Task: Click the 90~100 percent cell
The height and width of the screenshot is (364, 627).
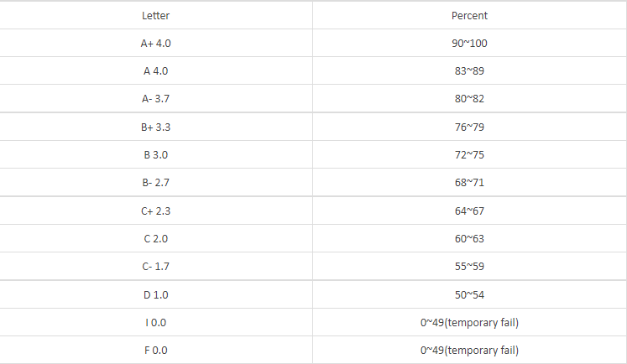Action: (x=469, y=43)
